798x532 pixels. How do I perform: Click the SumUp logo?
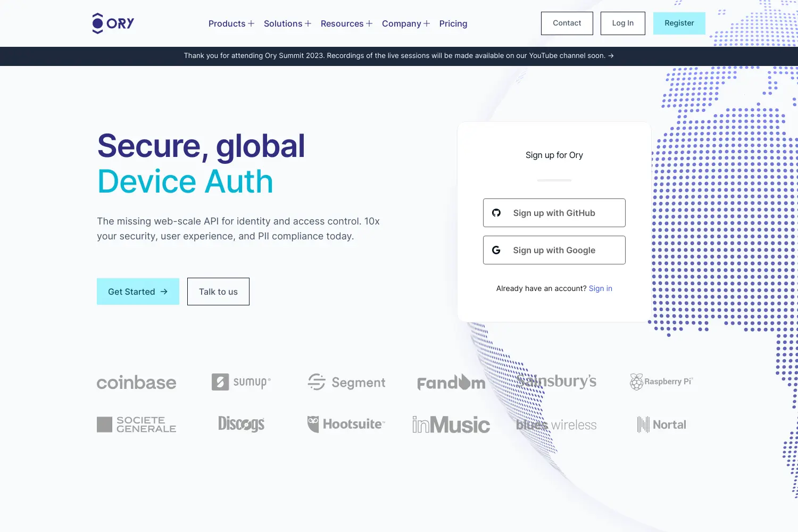click(241, 382)
